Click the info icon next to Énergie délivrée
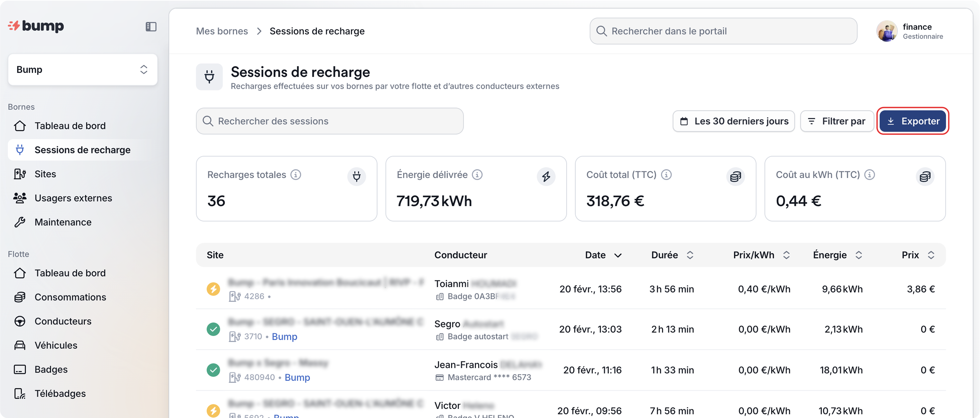The width and height of the screenshot is (980, 418). (477, 175)
